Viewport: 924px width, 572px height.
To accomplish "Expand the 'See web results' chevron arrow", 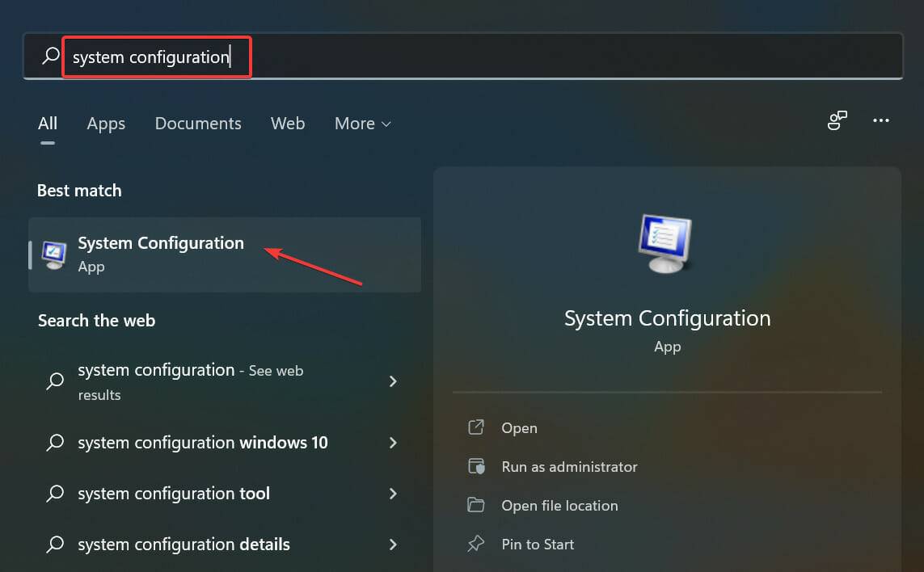I will click(x=393, y=381).
